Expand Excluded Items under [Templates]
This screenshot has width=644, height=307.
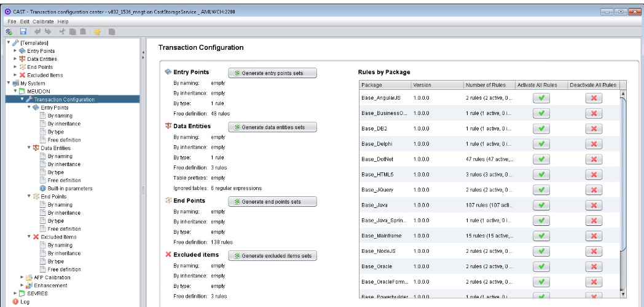(x=15, y=75)
